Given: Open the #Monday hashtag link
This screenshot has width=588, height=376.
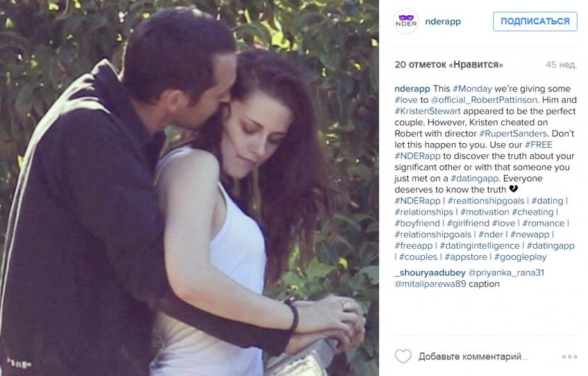Looking at the screenshot, I should point(472,89).
